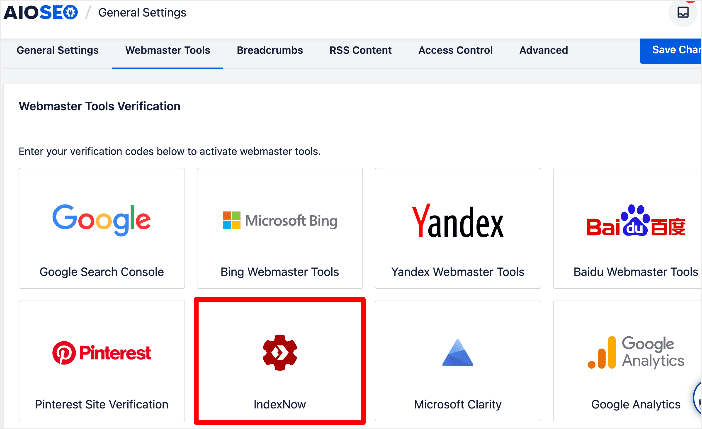
Task: Open the Google Analytics logo
Action: [x=636, y=353]
